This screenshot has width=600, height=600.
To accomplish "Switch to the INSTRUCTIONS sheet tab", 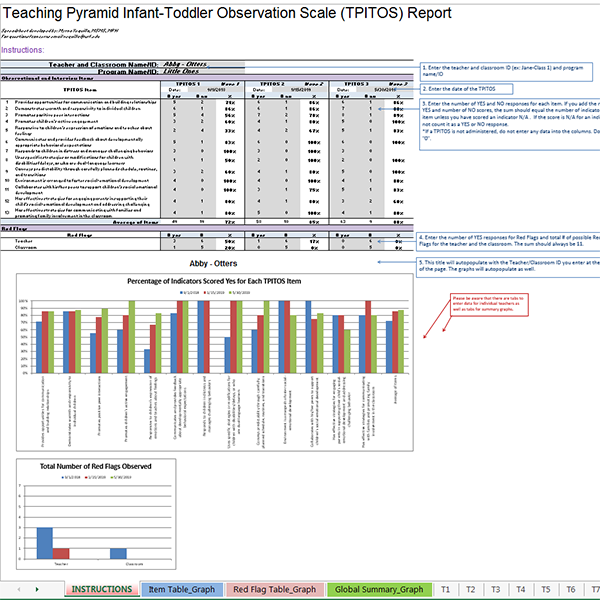I will (102, 589).
